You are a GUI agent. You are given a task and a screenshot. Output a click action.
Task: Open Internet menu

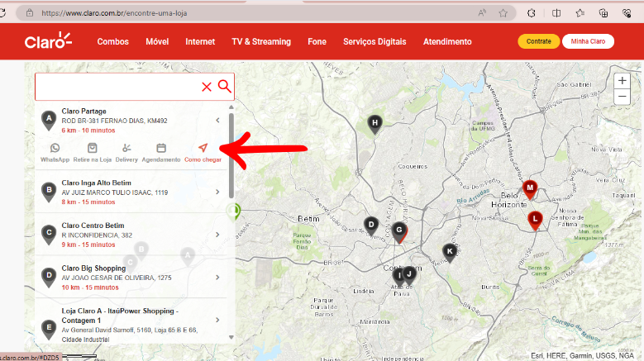200,41
